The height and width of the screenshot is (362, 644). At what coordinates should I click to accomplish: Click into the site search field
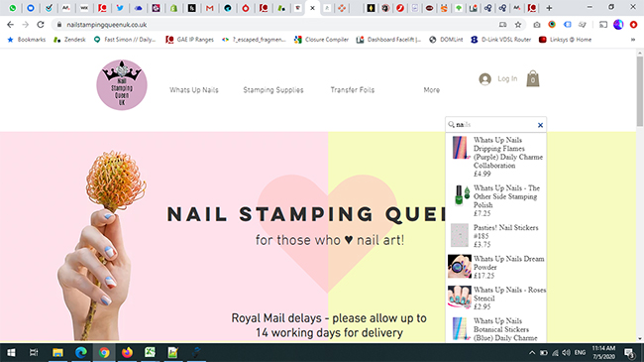(x=495, y=125)
